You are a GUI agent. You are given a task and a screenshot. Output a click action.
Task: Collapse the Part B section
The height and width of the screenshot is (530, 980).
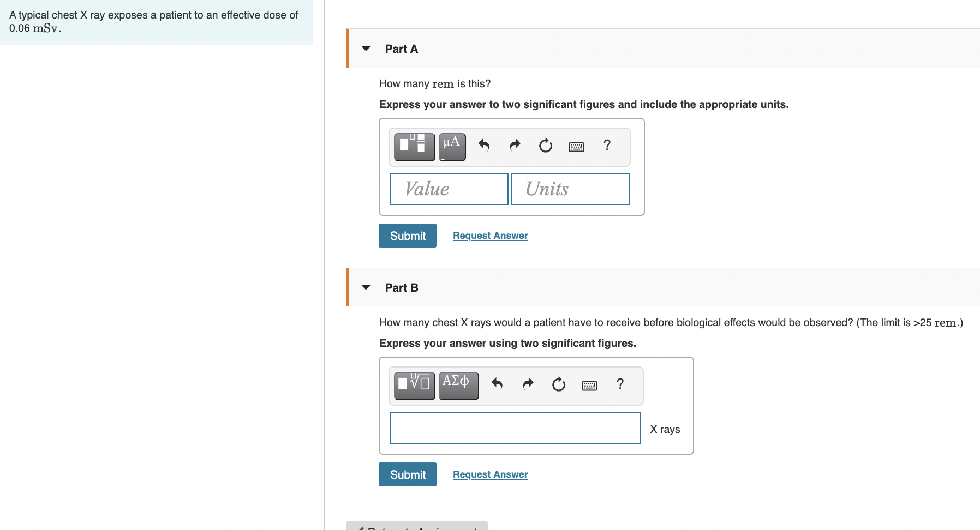click(x=366, y=287)
